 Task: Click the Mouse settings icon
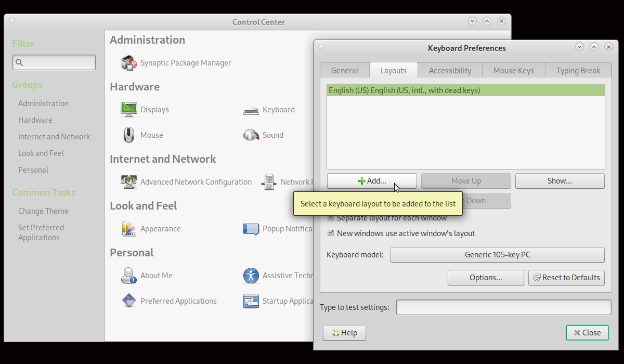click(128, 135)
